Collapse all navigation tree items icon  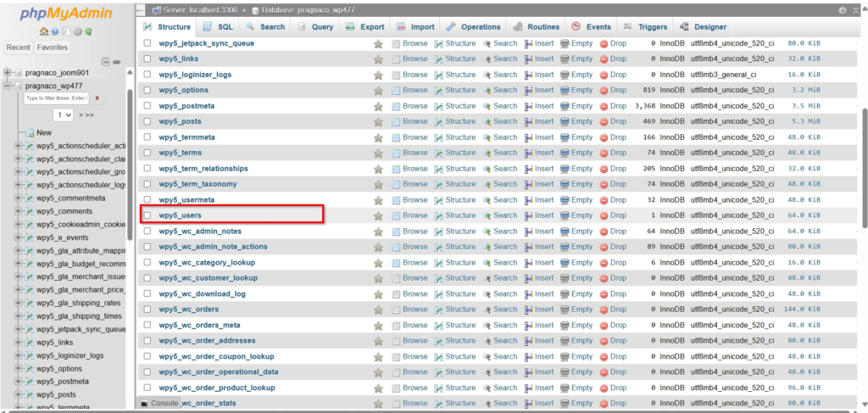point(107,62)
